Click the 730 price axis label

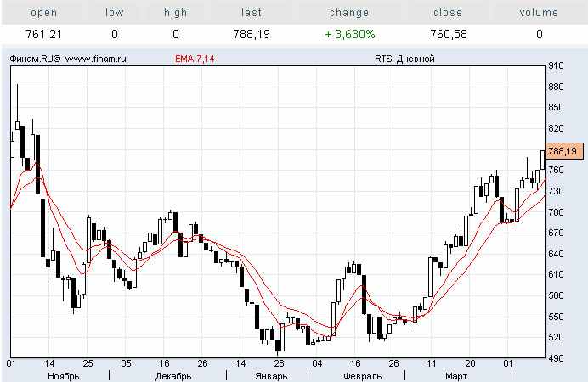(x=556, y=191)
